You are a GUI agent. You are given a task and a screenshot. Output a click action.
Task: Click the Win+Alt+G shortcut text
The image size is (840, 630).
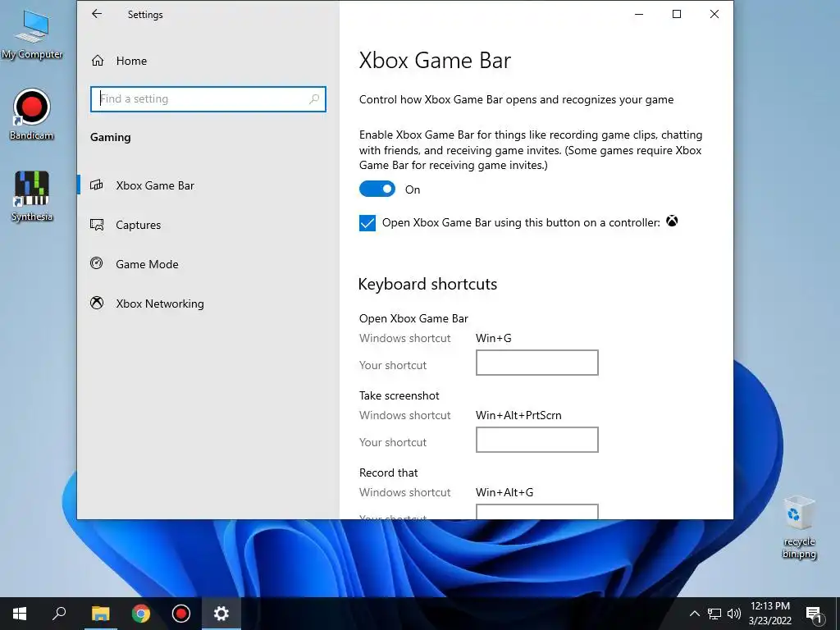tap(504, 492)
